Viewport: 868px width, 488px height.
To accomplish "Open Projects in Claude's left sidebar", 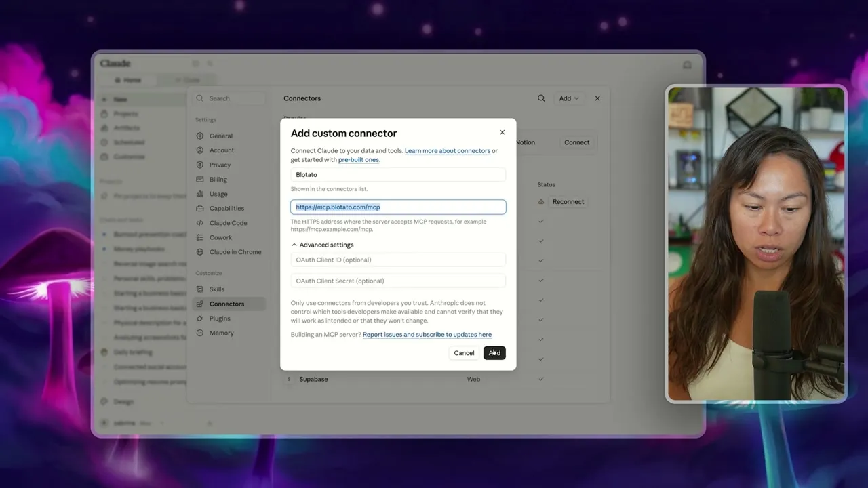I will (x=125, y=114).
